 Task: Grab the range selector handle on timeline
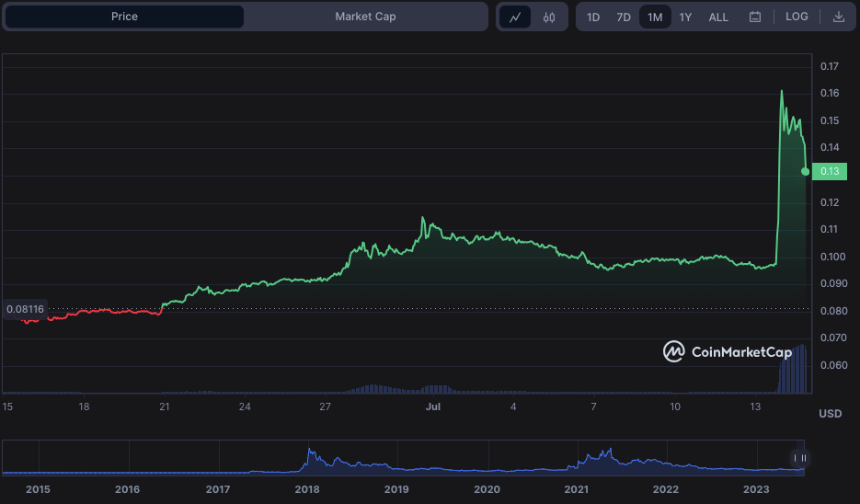click(x=800, y=458)
